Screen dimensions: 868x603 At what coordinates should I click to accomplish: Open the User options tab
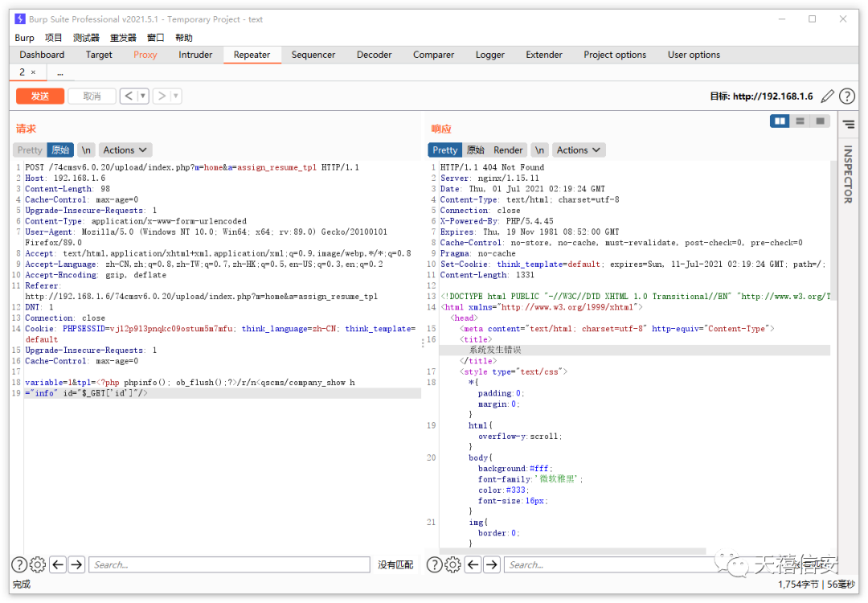tap(694, 55)
